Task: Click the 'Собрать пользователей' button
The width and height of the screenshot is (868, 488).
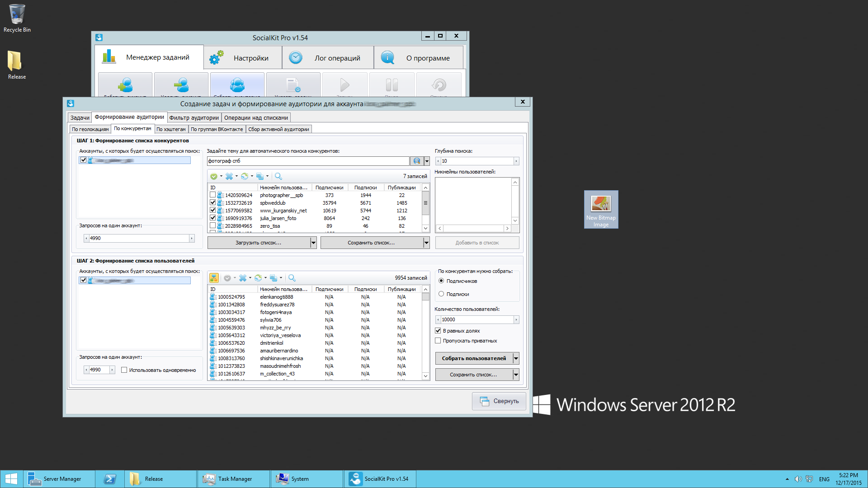Action: pyautogui.click(x=474, y=358)
